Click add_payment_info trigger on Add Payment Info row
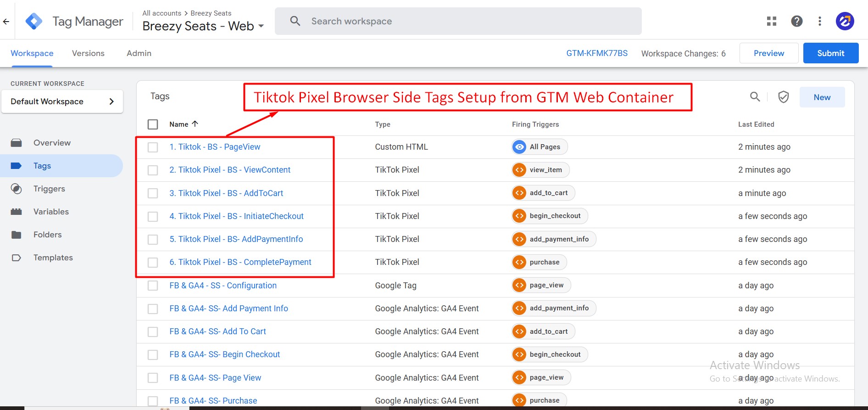This screenshot has height=410, width=868. [554, 308]
